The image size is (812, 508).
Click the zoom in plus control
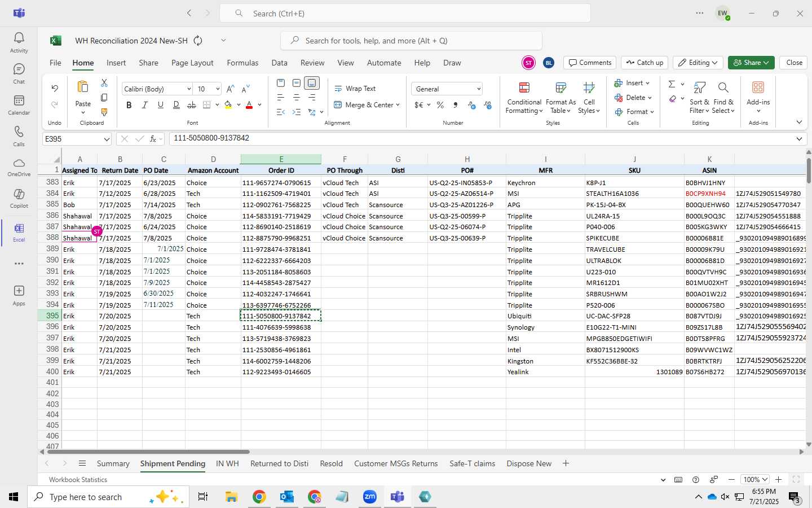[x=778, y=479]
